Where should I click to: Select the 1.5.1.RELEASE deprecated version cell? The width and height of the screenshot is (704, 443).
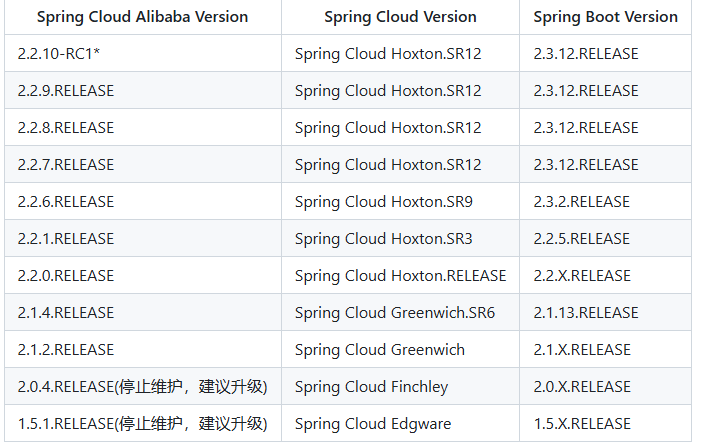click(142, 424)
